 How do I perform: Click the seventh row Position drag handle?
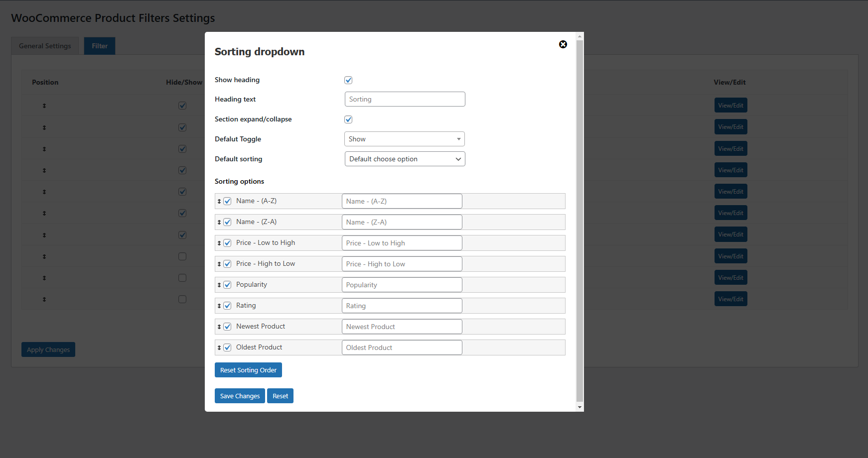tap(44, 235)
